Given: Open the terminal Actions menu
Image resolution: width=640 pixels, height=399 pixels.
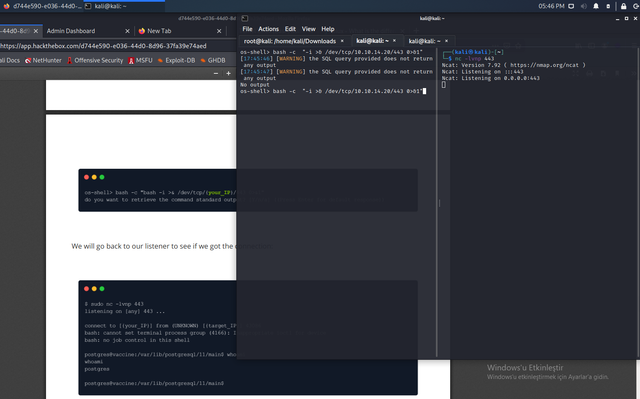Looking at the screenshot, I should click(x=268, y=29).
